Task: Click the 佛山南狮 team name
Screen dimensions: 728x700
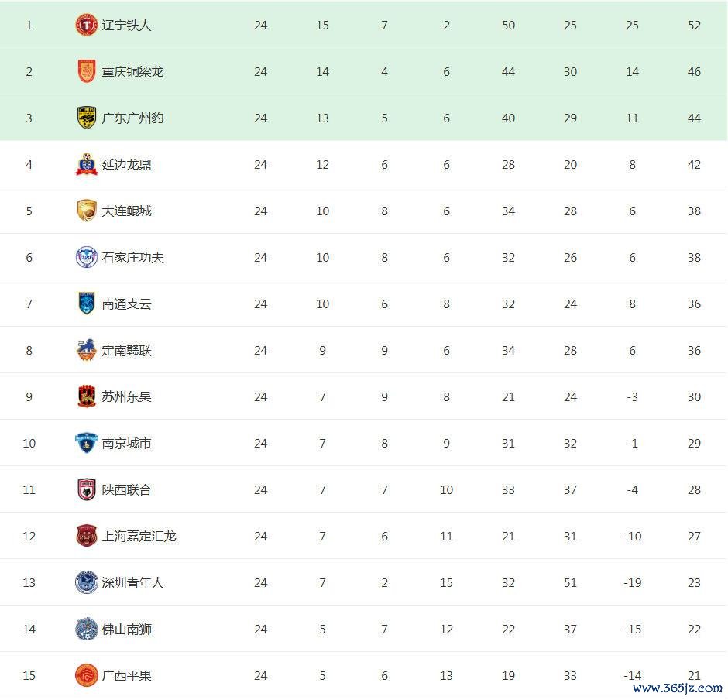Action: (x=126, y=629)
